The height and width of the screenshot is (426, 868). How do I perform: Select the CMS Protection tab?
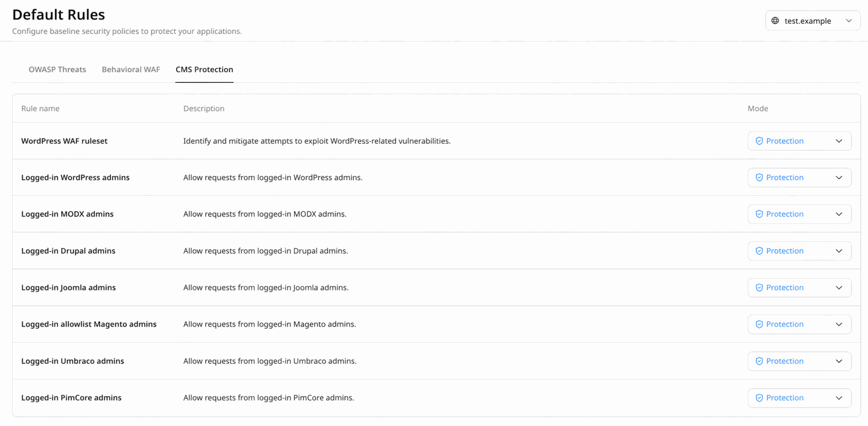coord(204,69)
